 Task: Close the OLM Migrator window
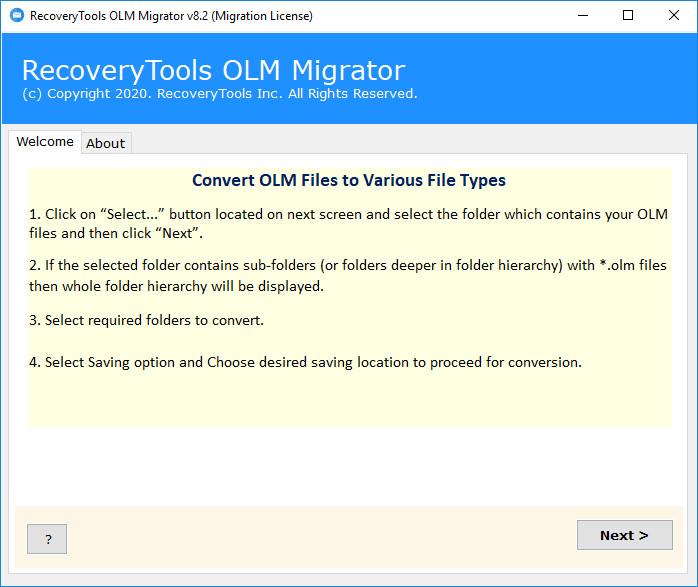(674, 16)
